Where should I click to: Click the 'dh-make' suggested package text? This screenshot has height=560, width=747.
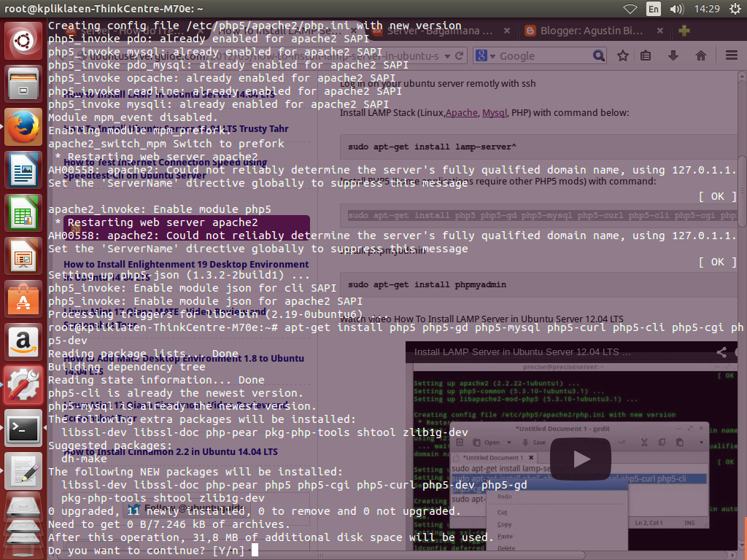(84, 459)
